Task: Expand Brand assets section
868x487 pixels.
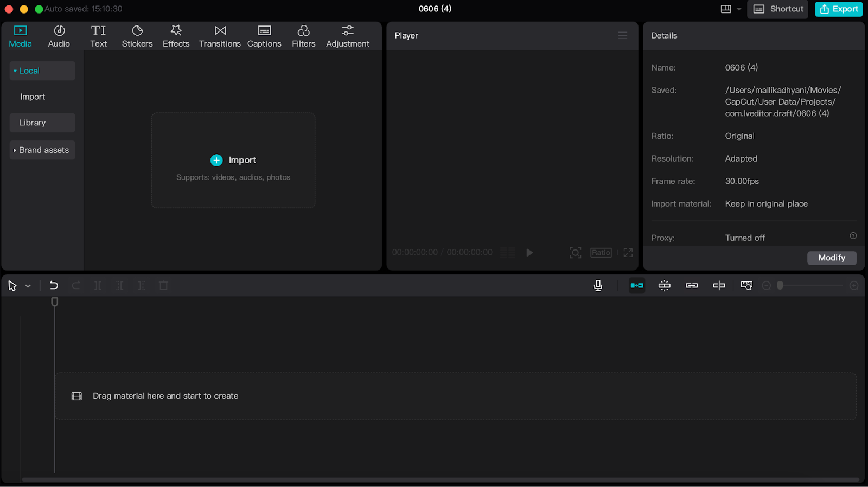Action: (x=42, y=150)
